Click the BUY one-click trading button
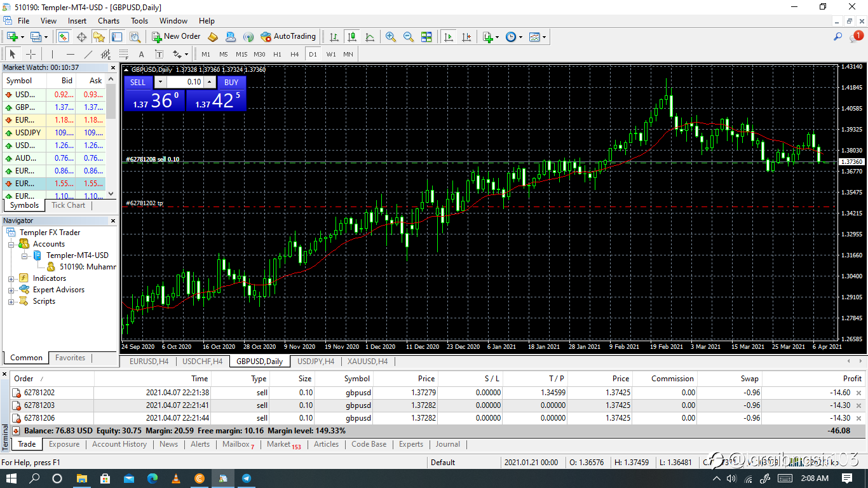 click(x=231, y=82)
